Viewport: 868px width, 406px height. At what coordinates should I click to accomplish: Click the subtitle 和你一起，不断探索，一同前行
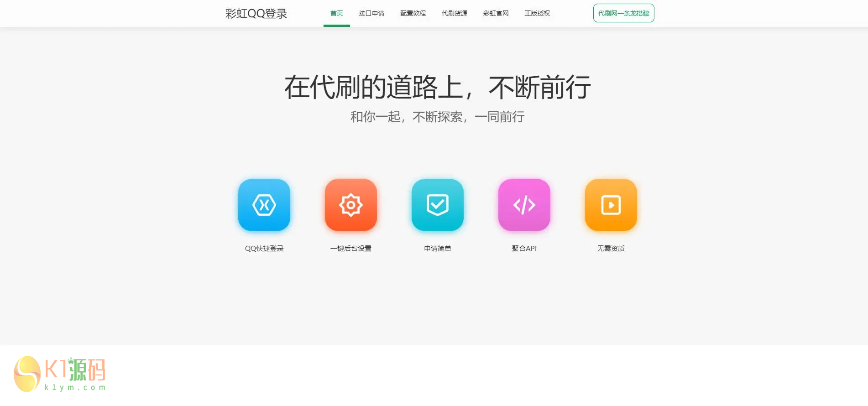coord(438,117)
